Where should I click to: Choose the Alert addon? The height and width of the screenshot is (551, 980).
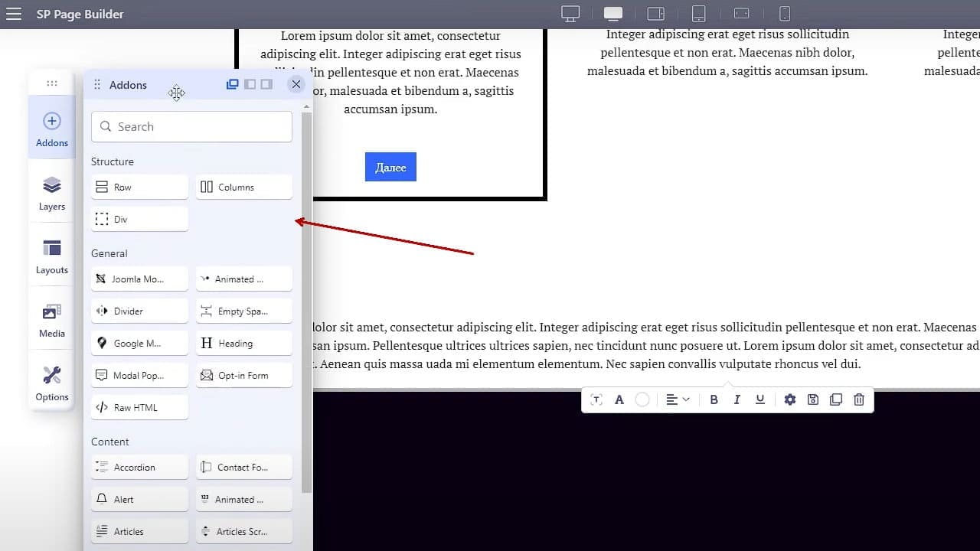[x=139, y=499]
